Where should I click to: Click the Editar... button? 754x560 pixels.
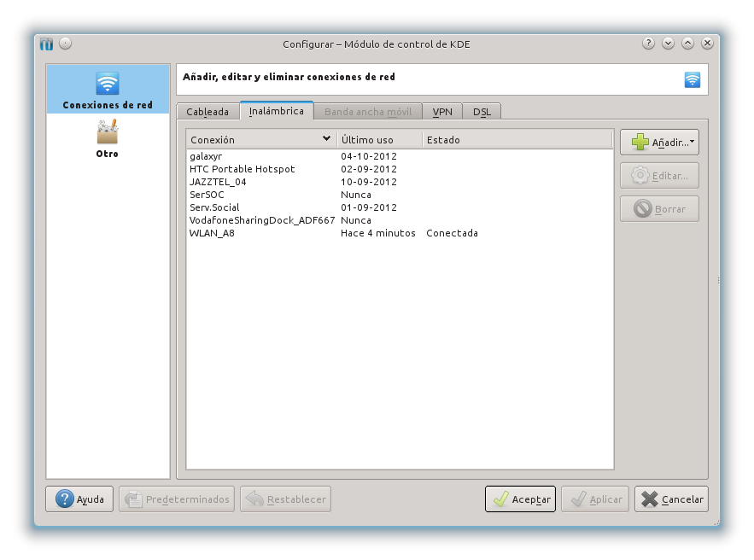tap(659, 176)
